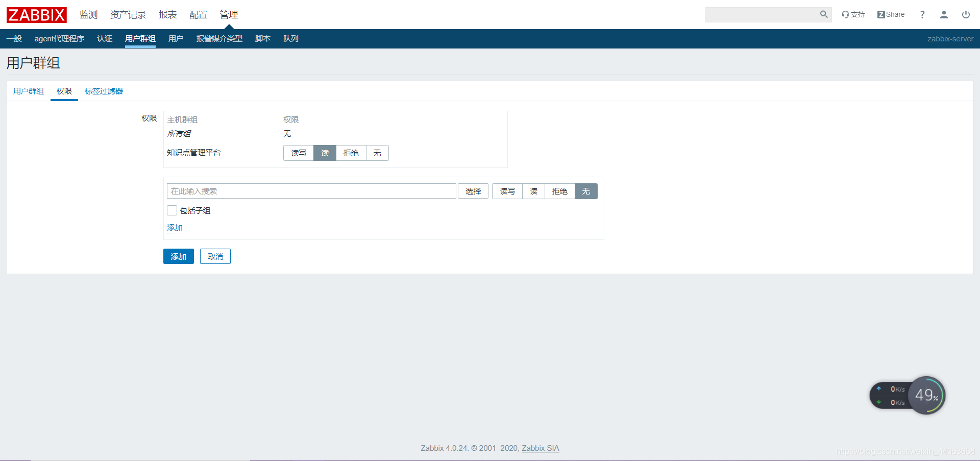The width and height of the screenshot is (980, 461).
Task: Click the 所有组 row text
Action: (179, 134)
